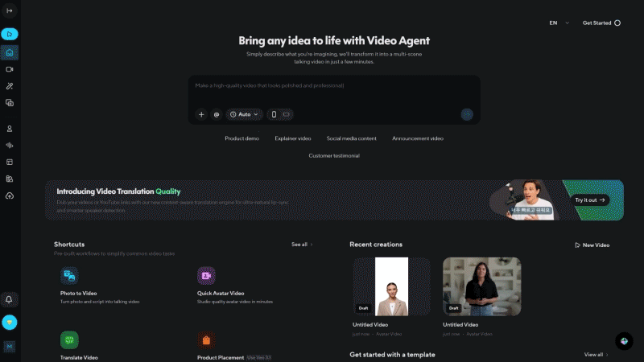Open the cloud upload icon in the sidebar
644x362 pixels.
(10, 195)
